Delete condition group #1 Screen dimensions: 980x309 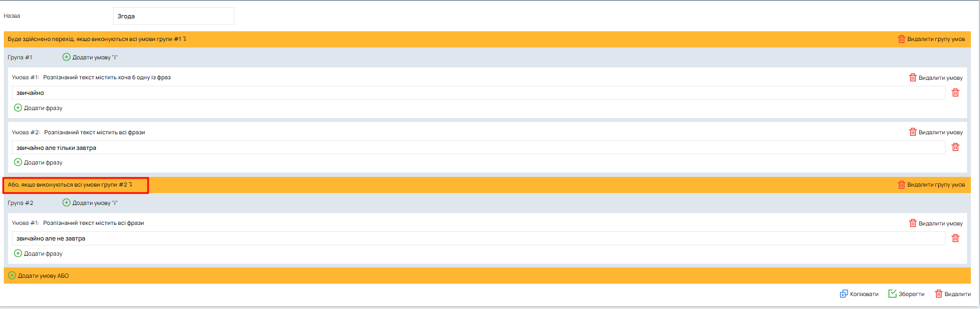[931, 39]
